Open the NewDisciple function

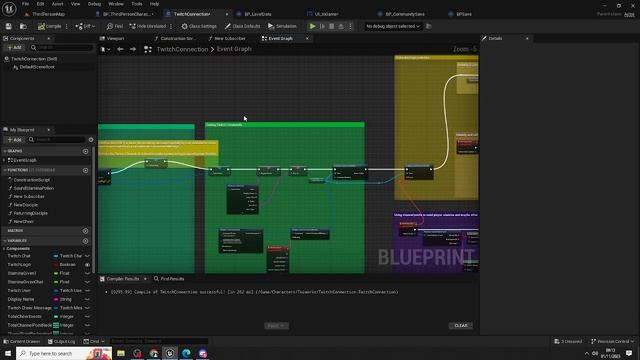(26, 205)
